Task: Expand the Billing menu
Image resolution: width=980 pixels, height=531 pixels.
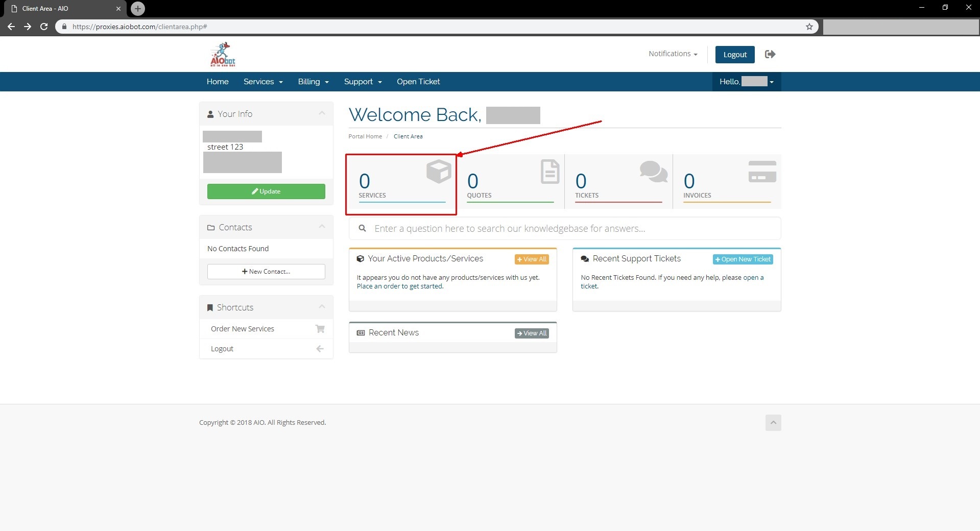Action: [x=313, y=82]
